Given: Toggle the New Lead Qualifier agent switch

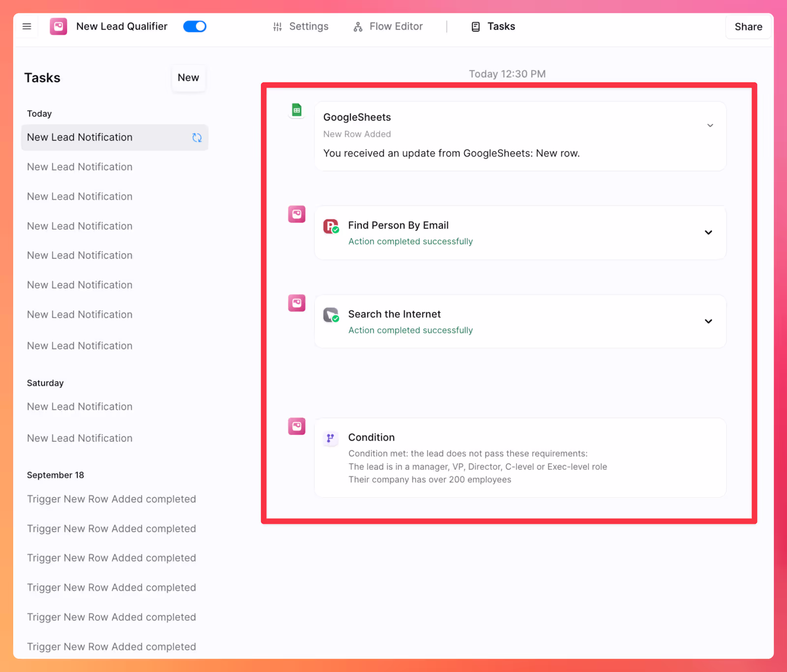Looking at the screenshot, I should pos(195,27).
